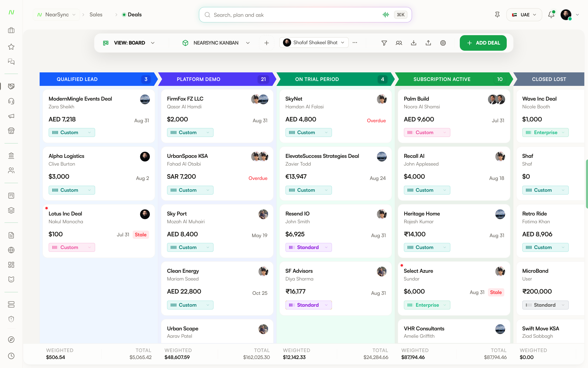Click the upload export icon
Image resolution: width=588 pixels, height=368 pixels.
click(x=428, y=43)
